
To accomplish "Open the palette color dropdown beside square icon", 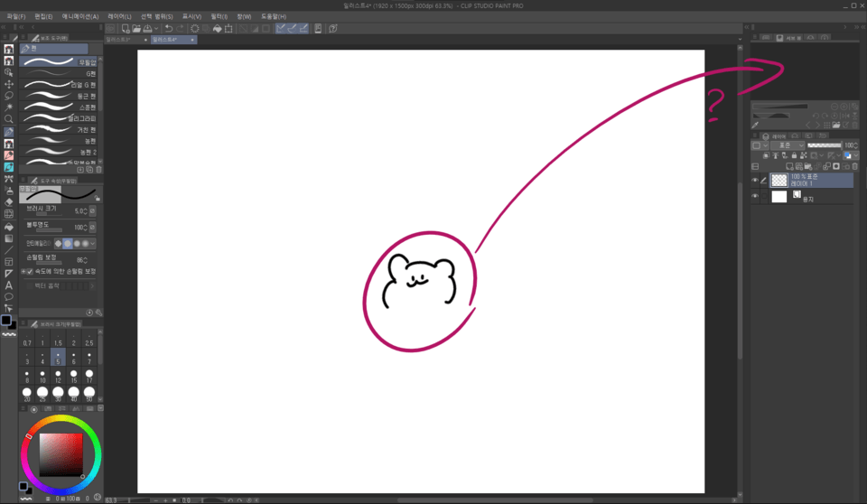I will (x=765, y=145).
